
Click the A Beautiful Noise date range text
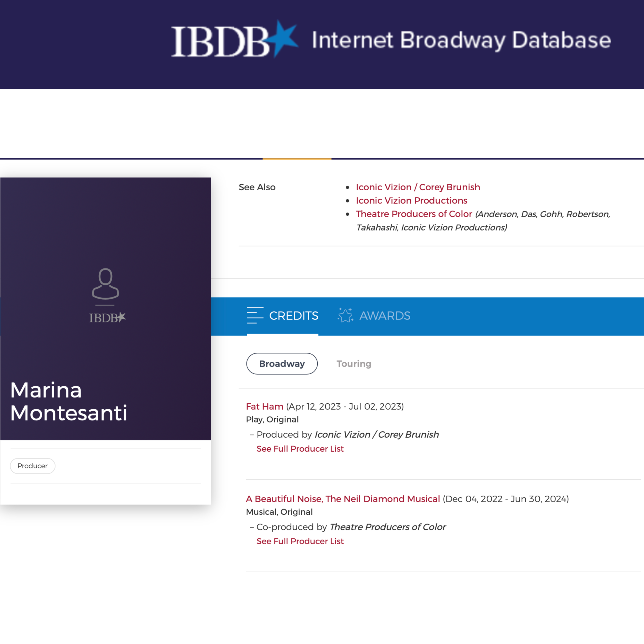(x=506, y=499)
